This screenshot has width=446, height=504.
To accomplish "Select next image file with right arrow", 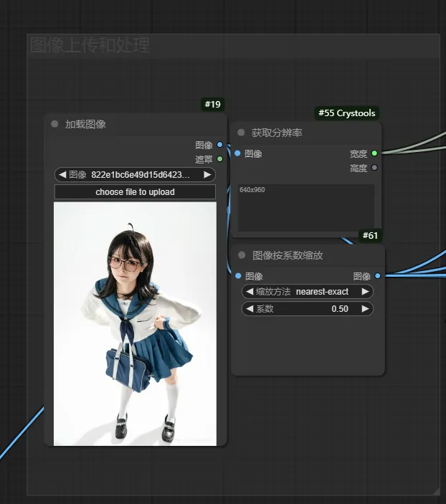I will 207,174.
